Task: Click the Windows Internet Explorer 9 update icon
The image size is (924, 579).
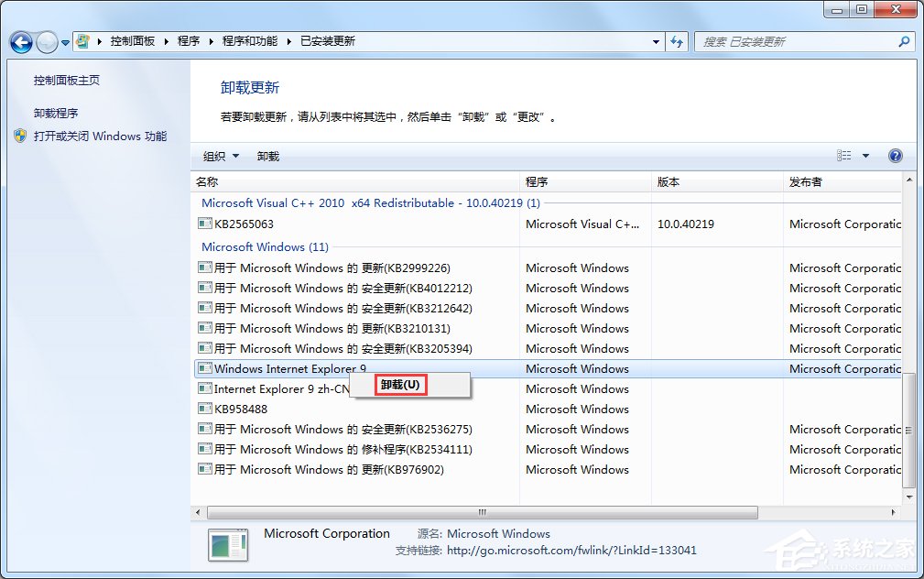Action: coord(203,368)
